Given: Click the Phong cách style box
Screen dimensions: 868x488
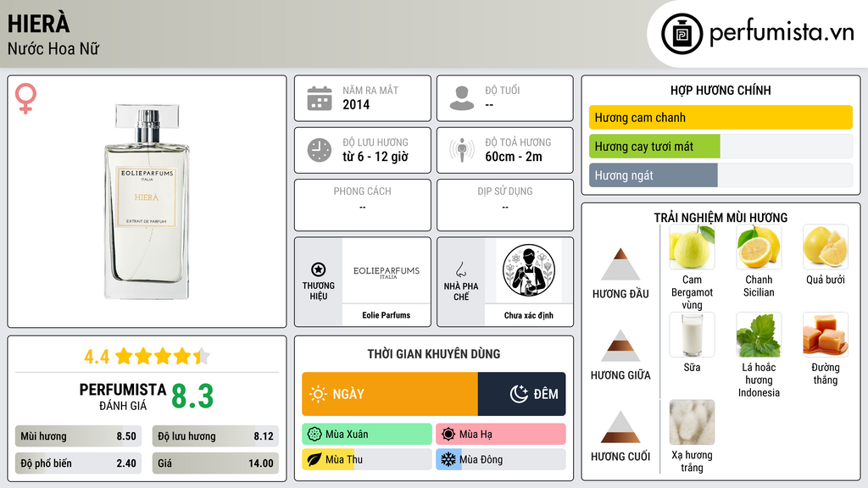Looking at the screenshot, I should click(363, 205).
